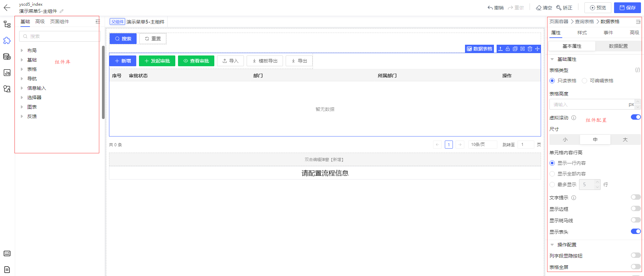Image resolution: width=644 pixels, height=276 pixels.
Task: Click select-parent upward arrow icon on 数据表格
Action: coord(500,49)
